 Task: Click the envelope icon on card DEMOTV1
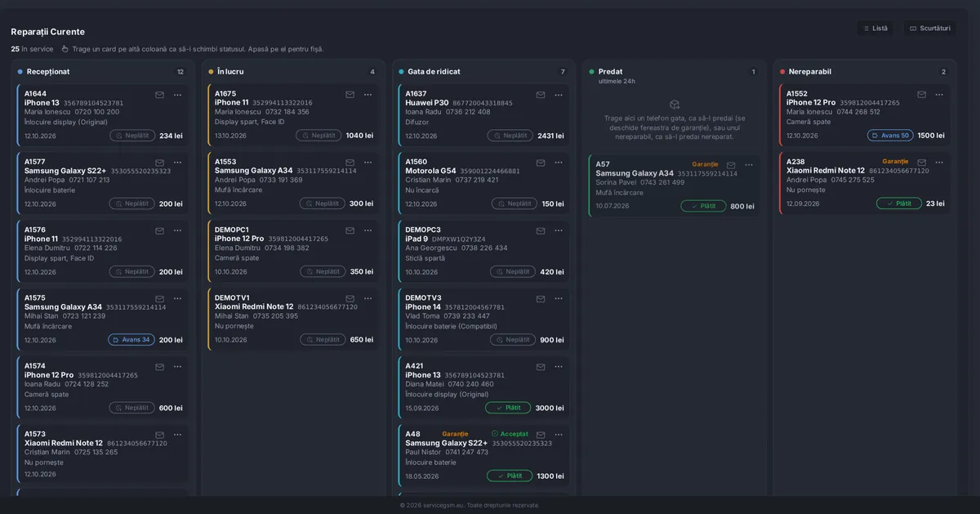coord(350,299)
